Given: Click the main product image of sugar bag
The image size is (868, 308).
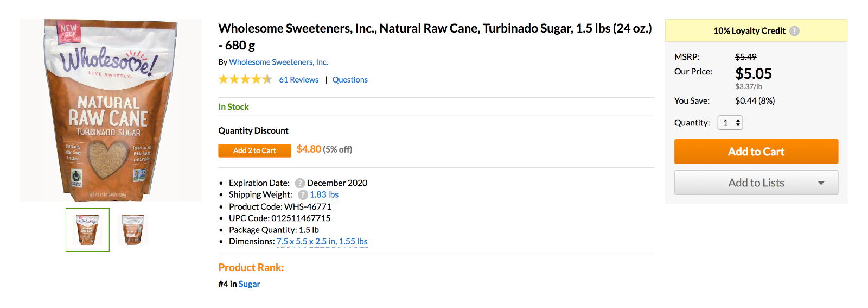Looking at the screenshot, I should [x=111, y=110].
